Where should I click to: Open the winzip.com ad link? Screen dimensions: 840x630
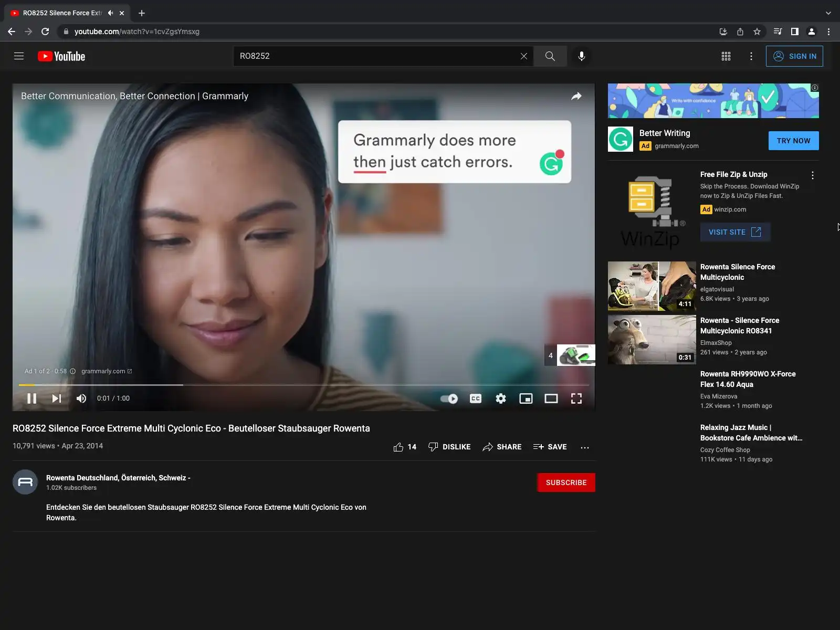pyautogui.click(x=730, y=209)
